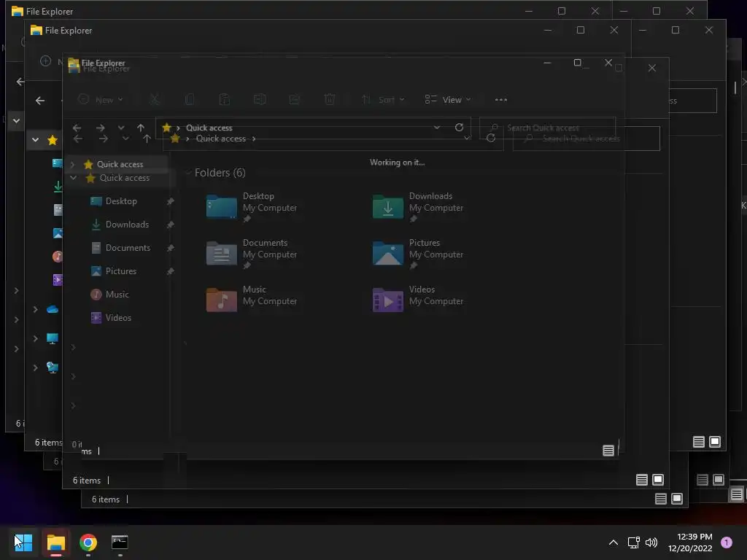The width and height of the screenshot is (747, 560).
Task: Open the Sort dropdown in the toolbar
Action: 383,99
